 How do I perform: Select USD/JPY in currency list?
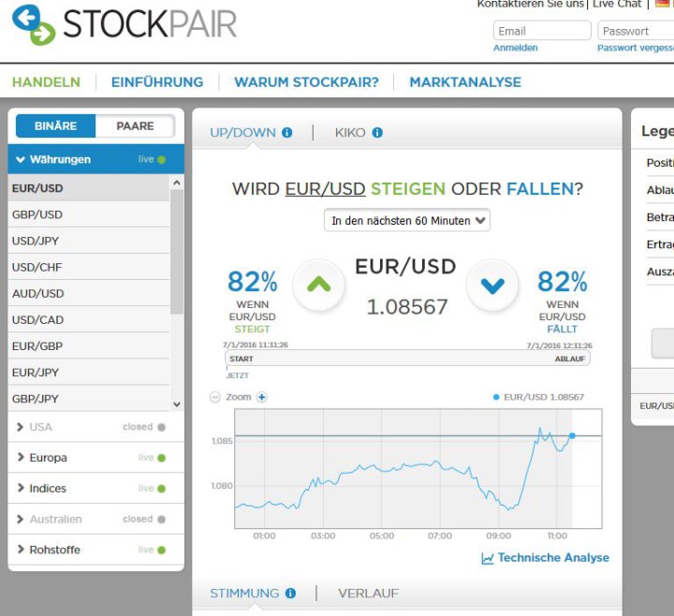[89, 241]
